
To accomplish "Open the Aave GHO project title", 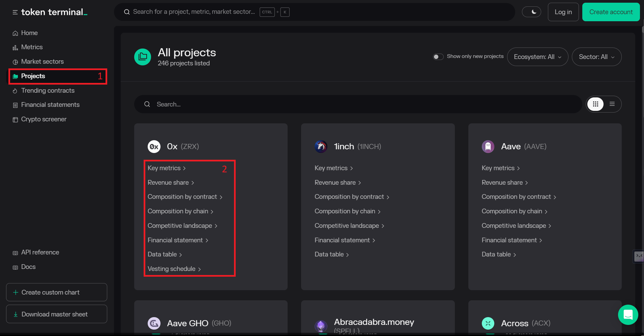I will point(199,323).
